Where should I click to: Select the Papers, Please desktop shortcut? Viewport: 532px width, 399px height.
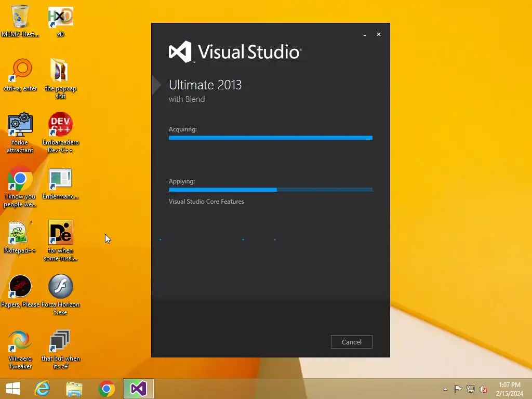(x=20, y=291)
